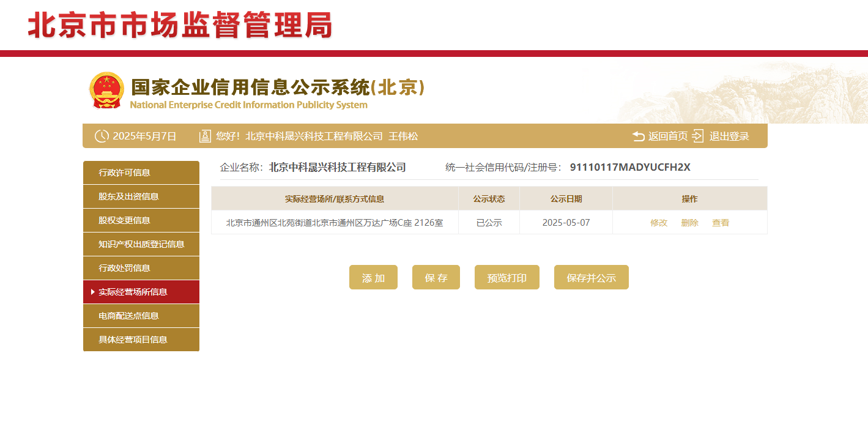Screen dimensions: 868x443
Task: Go back via 返回首页 link
Action: pyautogui.click(x=668, y=136)
